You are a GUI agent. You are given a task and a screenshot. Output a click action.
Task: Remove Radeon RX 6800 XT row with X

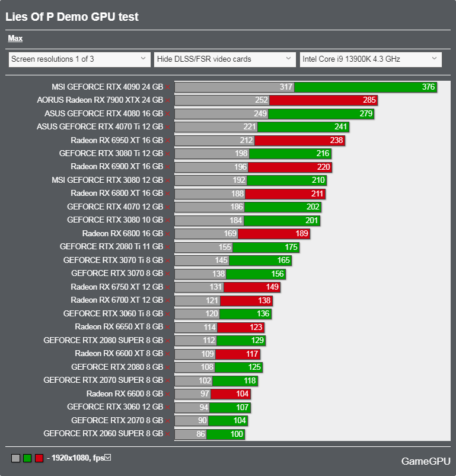(x=167, y=194)
